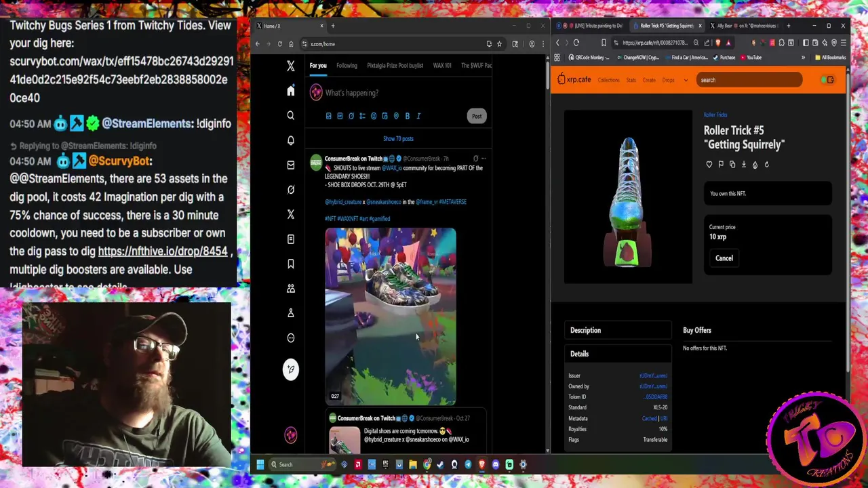Open Drops in xrp.cafe menu
Screen dimensions: 868x488
[669, 80]
